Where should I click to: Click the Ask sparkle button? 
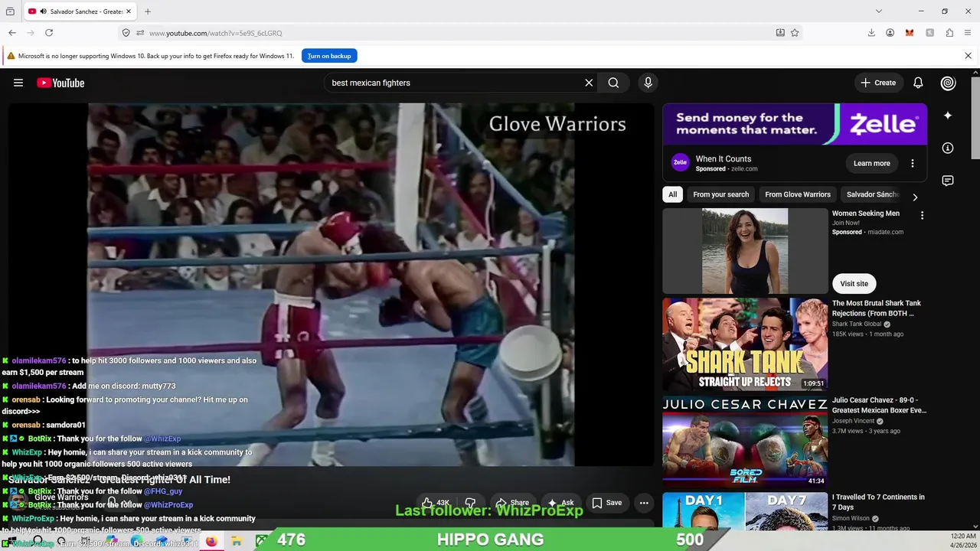561,503
